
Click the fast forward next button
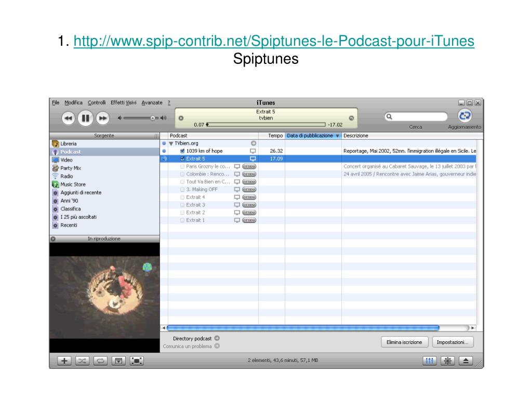point(103,118)
